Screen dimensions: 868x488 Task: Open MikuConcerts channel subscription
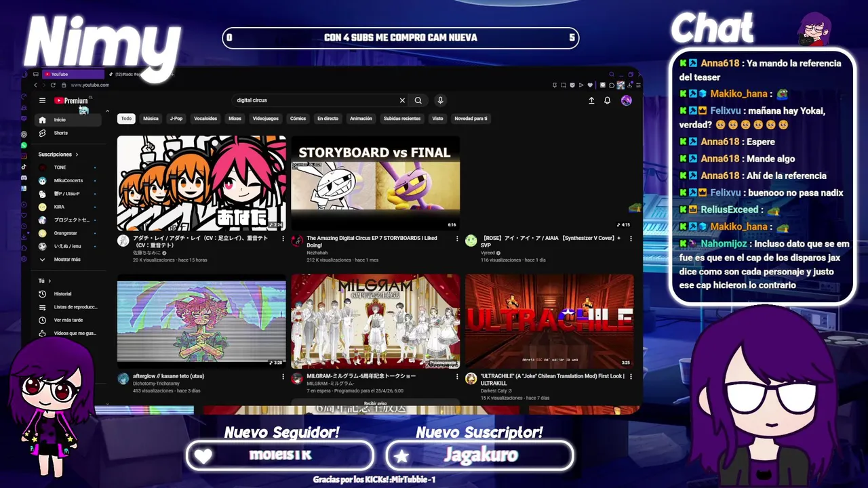click(68, 180)
